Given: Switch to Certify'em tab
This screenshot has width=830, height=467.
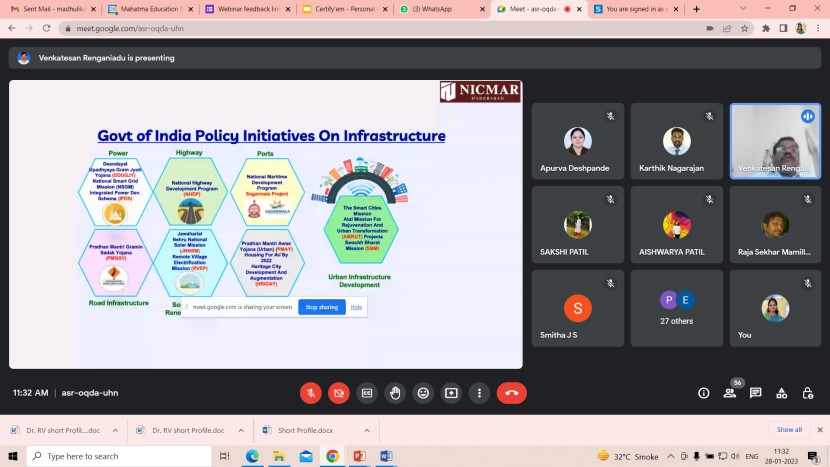Looking at the screenshot, I should click(x=346, y=9).
